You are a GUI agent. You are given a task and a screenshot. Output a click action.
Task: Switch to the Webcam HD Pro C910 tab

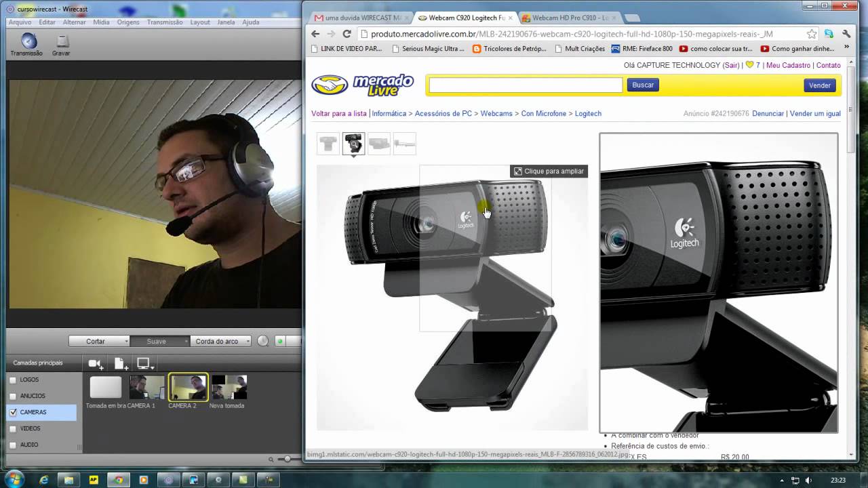pyautogui.click(x=569, y=18)
